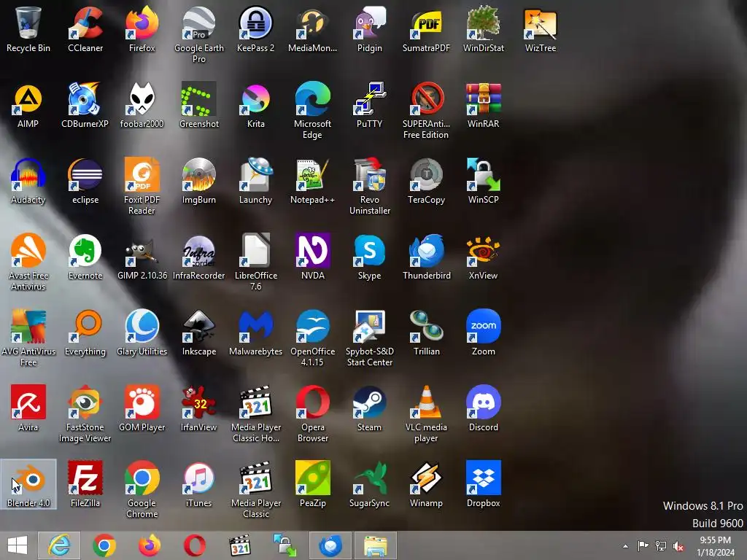Select the Recycle Bin desktop icon
The height and width of the screenshot is (560, 747).
coord(28,29)
